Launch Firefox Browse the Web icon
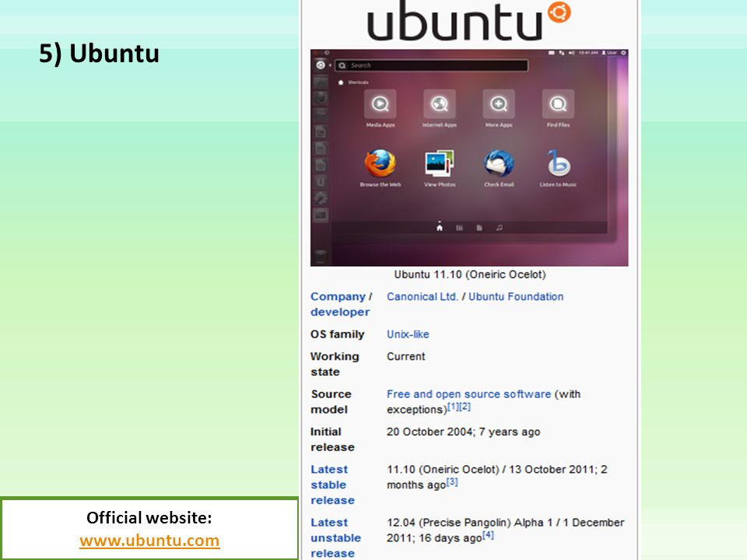This screenshot has width=747, height=560. [x=381, y=163]
